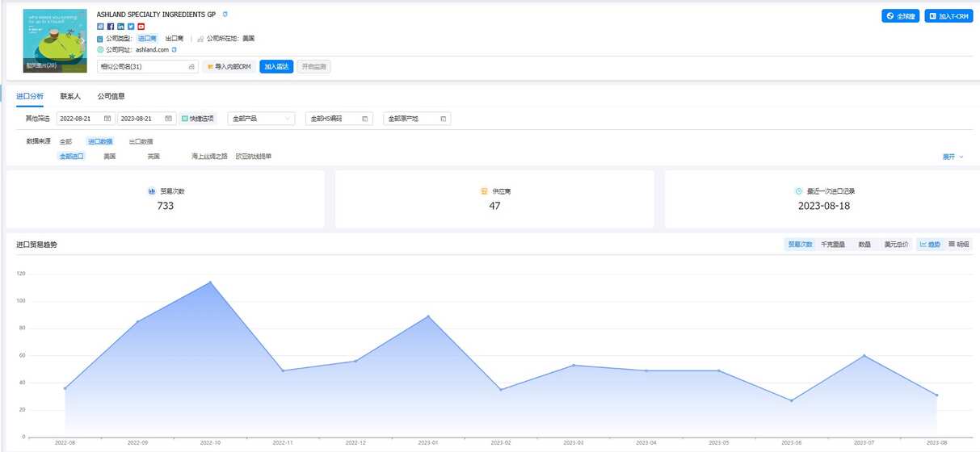Choose 全部进口 filter option

pos(72,157)
